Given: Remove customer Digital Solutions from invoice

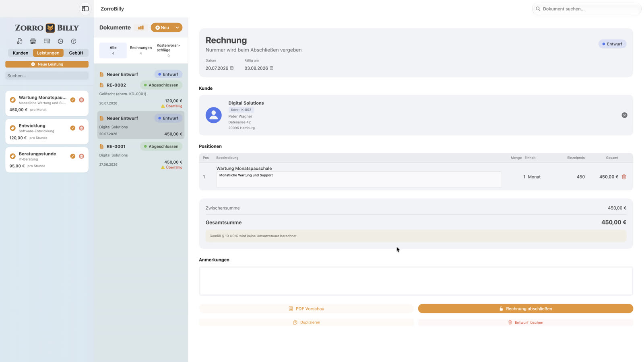Looking at the screenshot, I should pos(624,115).
